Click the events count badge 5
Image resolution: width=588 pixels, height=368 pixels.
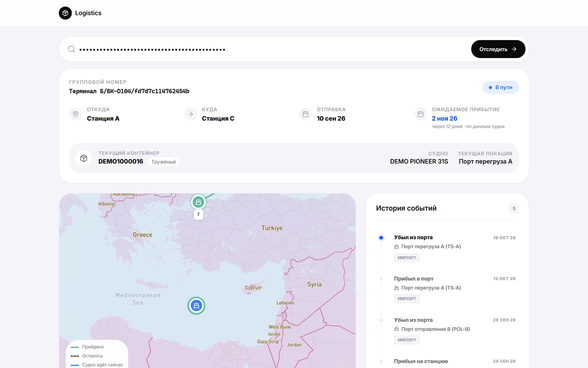[x=514, y=209]
